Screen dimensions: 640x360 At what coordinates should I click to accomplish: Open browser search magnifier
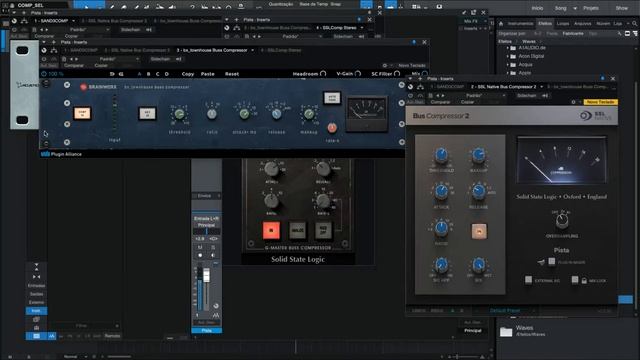pos(635,24)
